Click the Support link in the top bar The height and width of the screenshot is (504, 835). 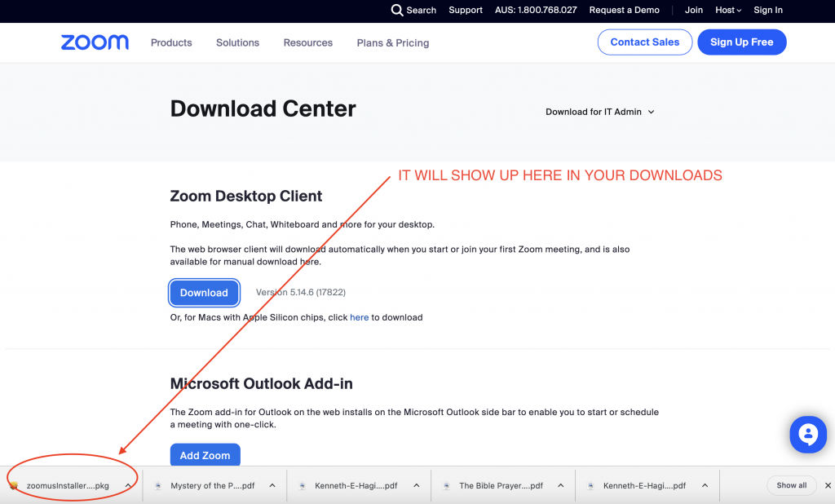[x=466, y=10]
